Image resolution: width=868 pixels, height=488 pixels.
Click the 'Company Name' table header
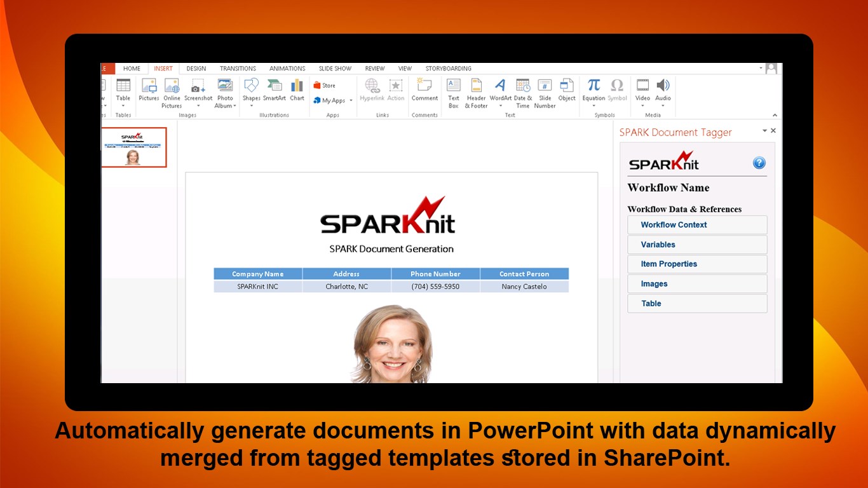[x=258, y=274]
